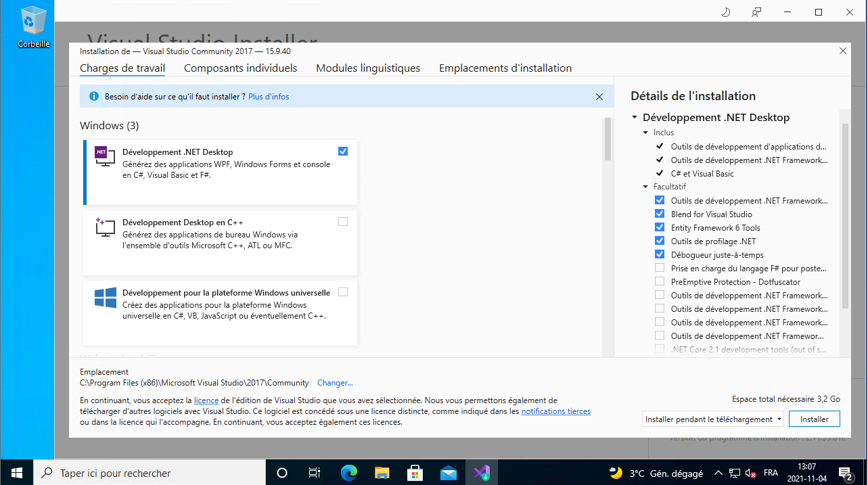The width and height of the screenshot is (868, 485).
Task: Launch Microsoft Edge from the taskbar
Action: coord(348,473)
